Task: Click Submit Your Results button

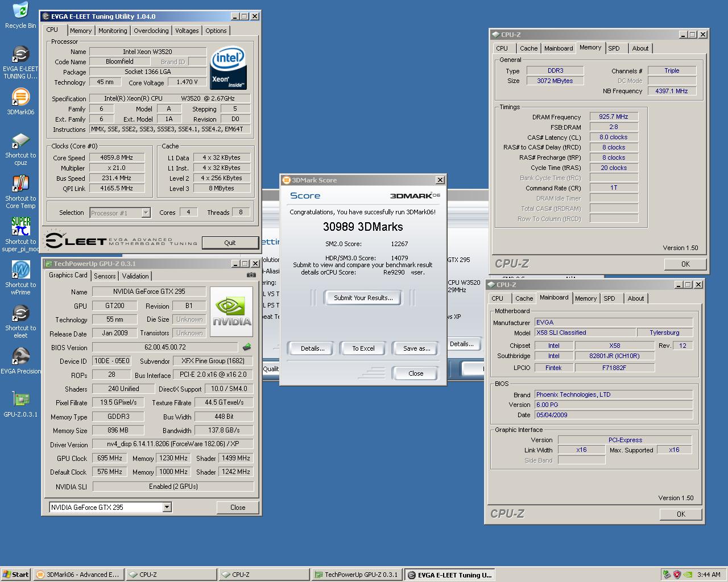Action: 363,298
